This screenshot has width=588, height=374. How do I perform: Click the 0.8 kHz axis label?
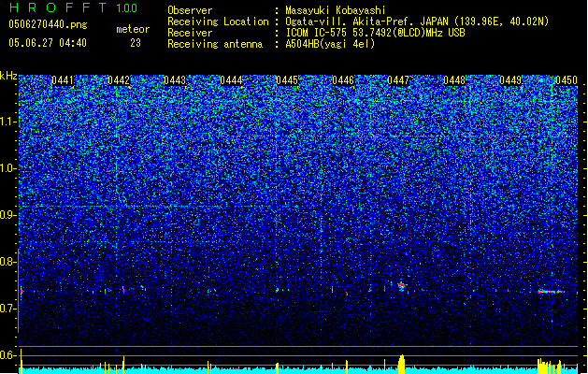point(7,262)
